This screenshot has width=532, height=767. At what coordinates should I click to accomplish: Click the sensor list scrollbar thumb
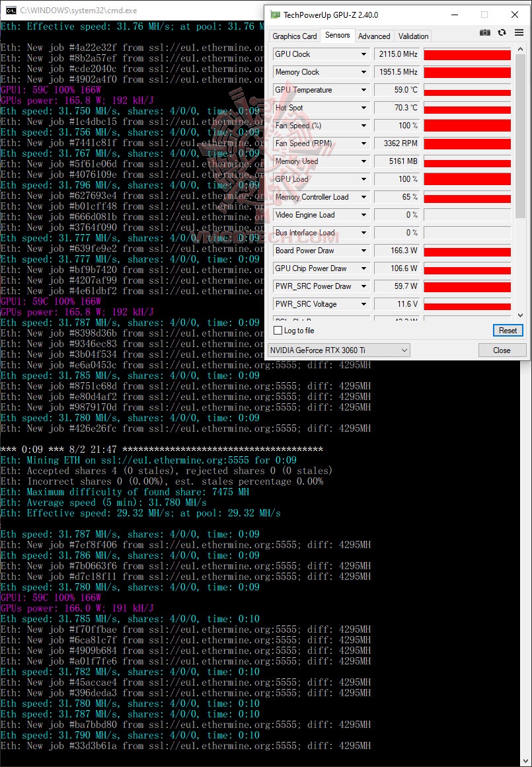pos(520,136)
